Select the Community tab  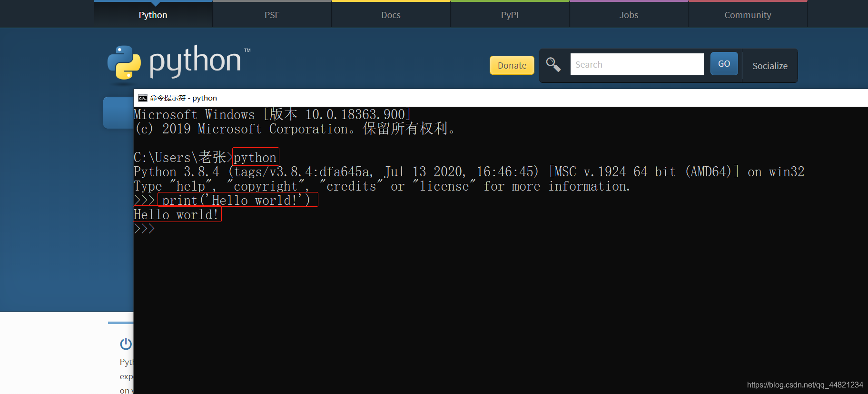pos(748,15)
